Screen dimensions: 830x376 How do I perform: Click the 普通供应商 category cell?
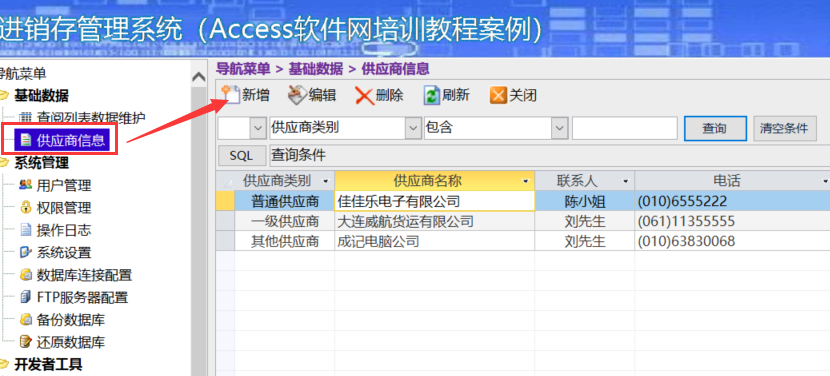tap(285, 201)
